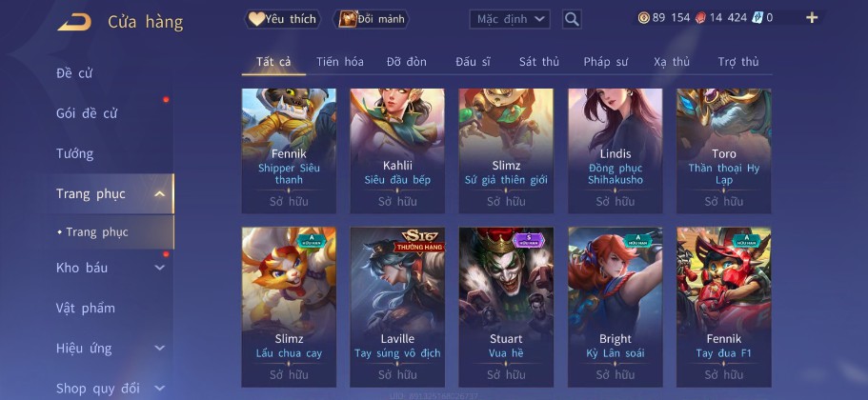Click the plus icon to add currency
Viewport: 868px width, 400px height.
point(812,18)
